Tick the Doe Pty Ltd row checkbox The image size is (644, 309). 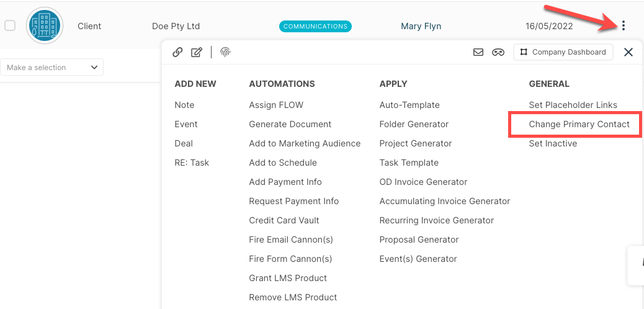[x=10, y=25]
